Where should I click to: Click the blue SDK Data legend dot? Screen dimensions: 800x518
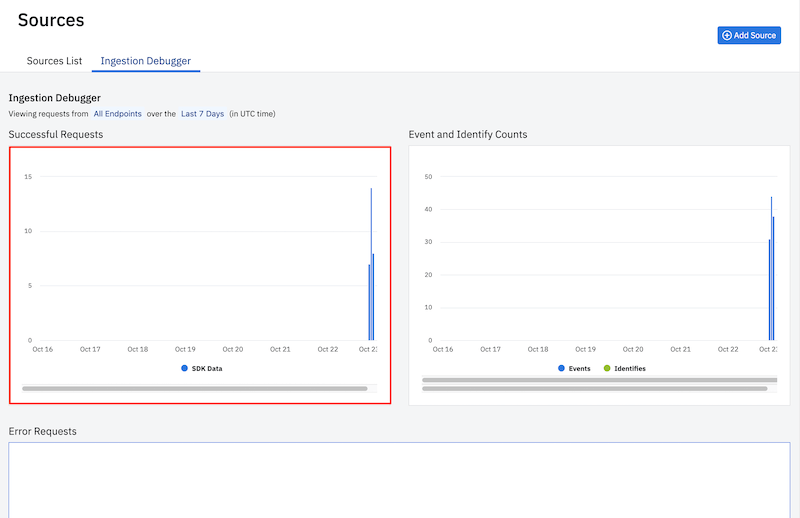coord(185,369)
